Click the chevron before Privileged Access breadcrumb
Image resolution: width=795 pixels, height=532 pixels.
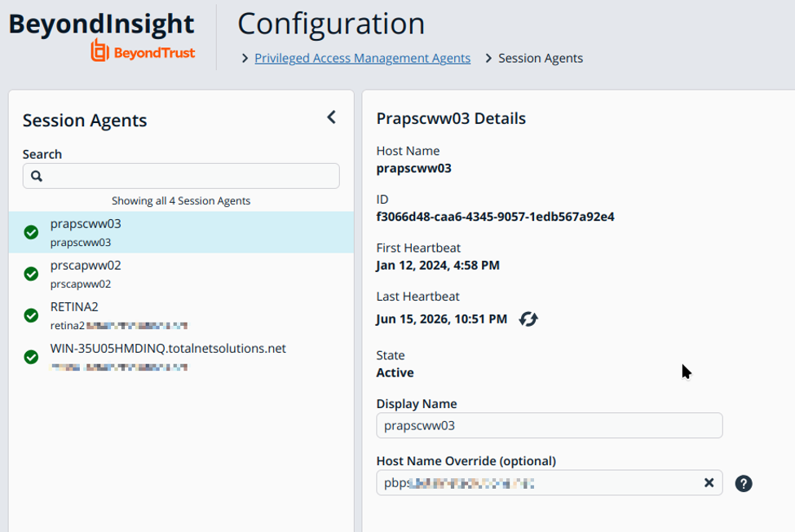tap(245, 59)
